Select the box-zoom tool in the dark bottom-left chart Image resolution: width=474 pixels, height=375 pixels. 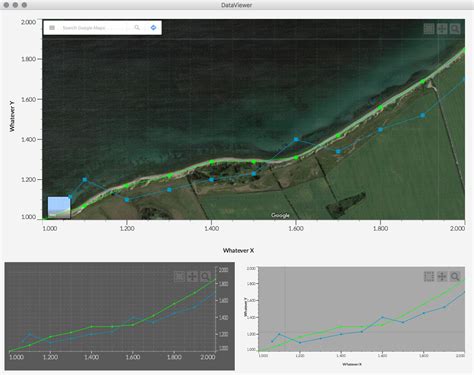179,276
